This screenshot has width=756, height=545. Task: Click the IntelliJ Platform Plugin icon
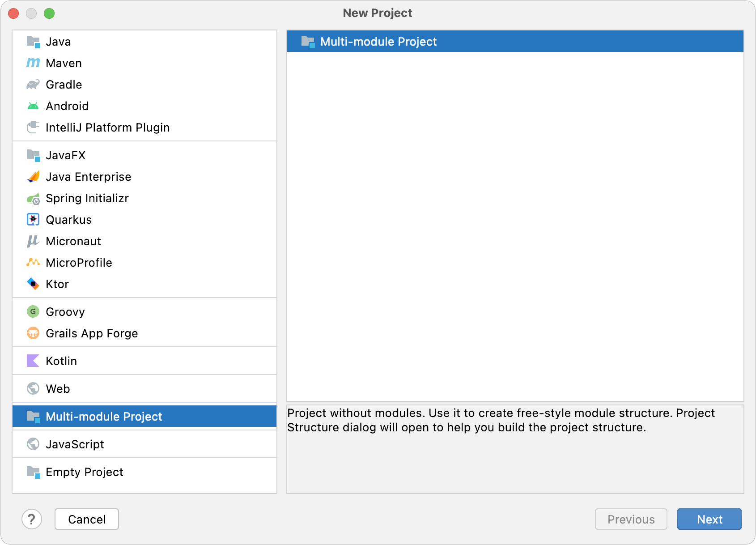[x=33, y=128]
